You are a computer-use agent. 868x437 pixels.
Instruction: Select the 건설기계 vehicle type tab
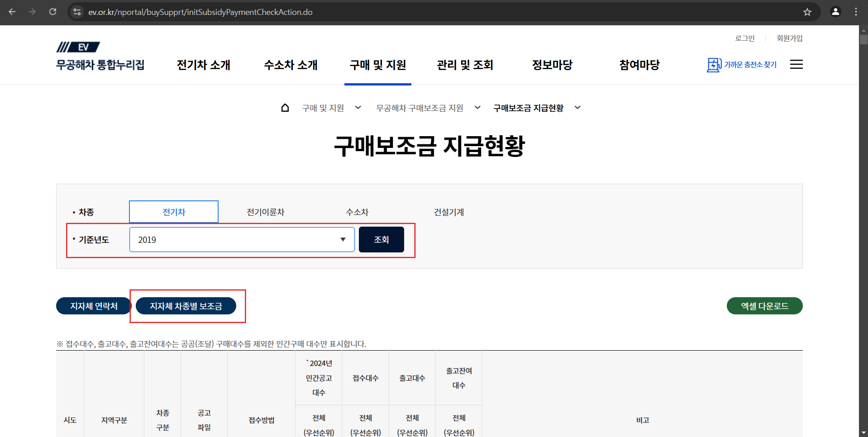click(449, 212)
